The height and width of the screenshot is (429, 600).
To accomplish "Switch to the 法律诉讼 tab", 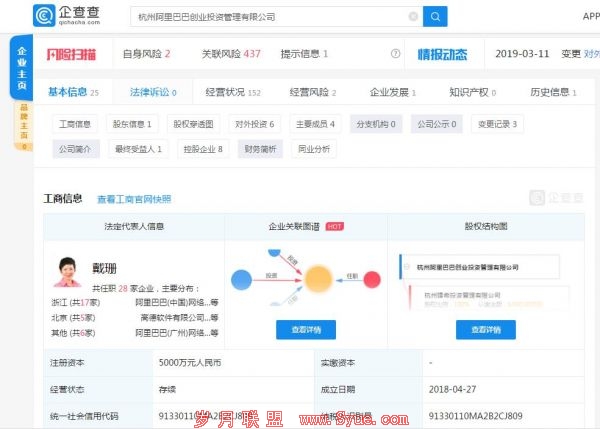I will (153, 92).
